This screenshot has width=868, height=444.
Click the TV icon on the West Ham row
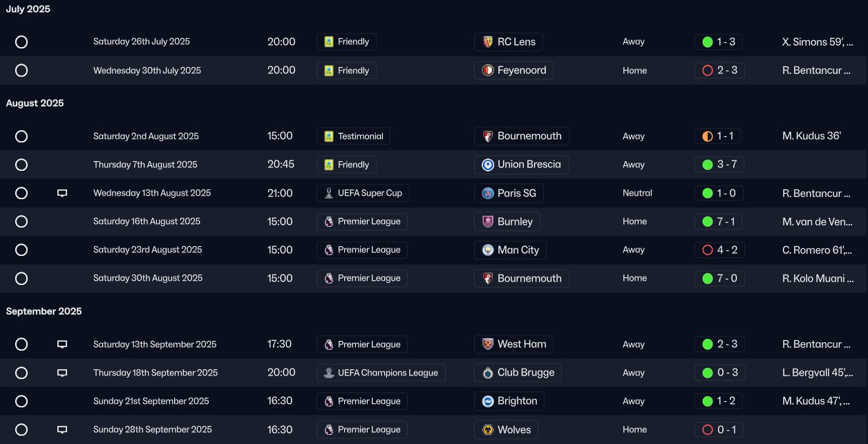pos(62,344)
